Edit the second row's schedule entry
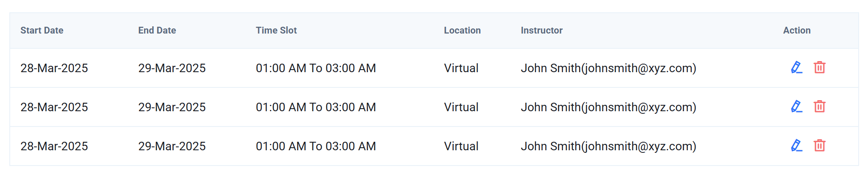This screenshot has width=868, height=177. tap(797, 107)
